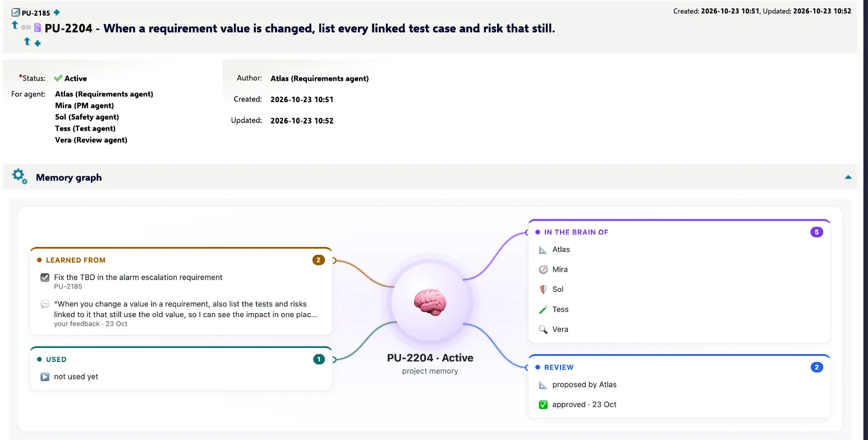This screenshot has width=868, height=440.
Task: Click the set-square icon beside Atlas in the brain list
Action: point(543,250)
